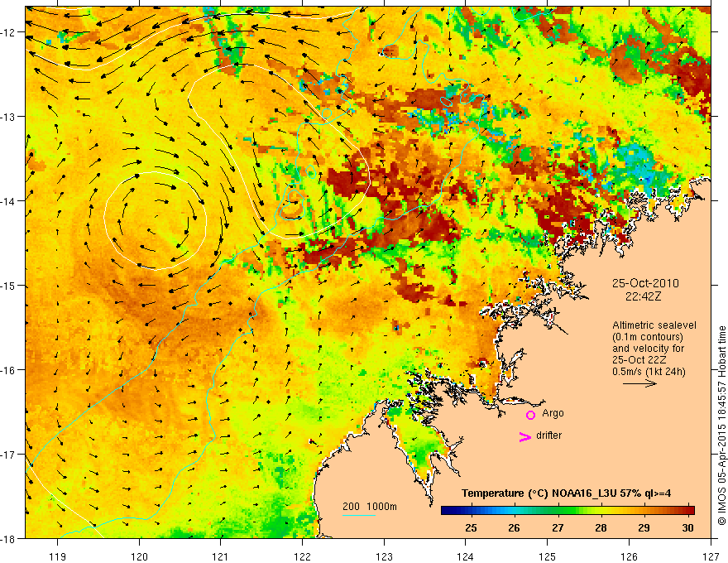Screen dimensions: 728x563
Task: Click latitude axis label '-17'
Action: point(8,455)
